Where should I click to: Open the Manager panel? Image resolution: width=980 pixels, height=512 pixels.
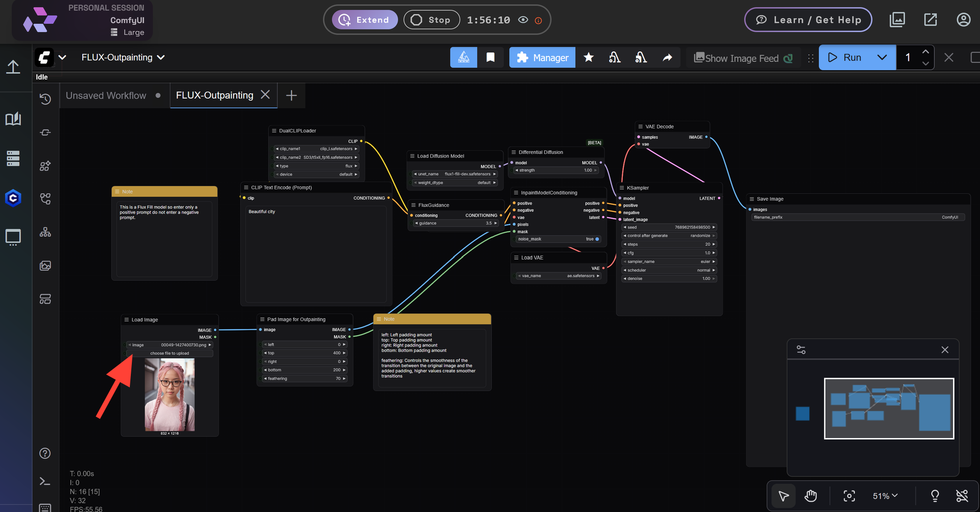(542, 57)
